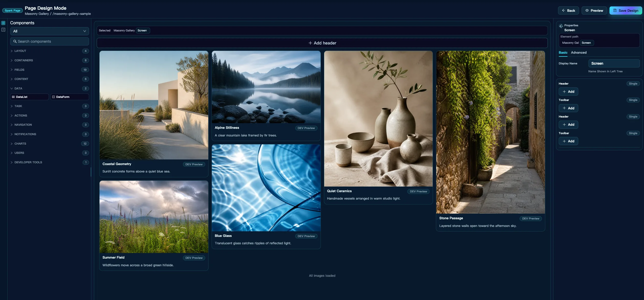
Task: Click Save Design
Action: (x=626, y=10)
